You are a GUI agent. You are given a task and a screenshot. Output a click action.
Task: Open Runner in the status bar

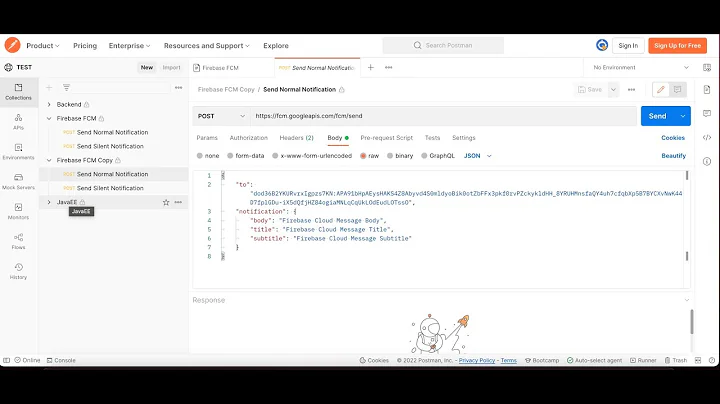[x=643, y=360]
